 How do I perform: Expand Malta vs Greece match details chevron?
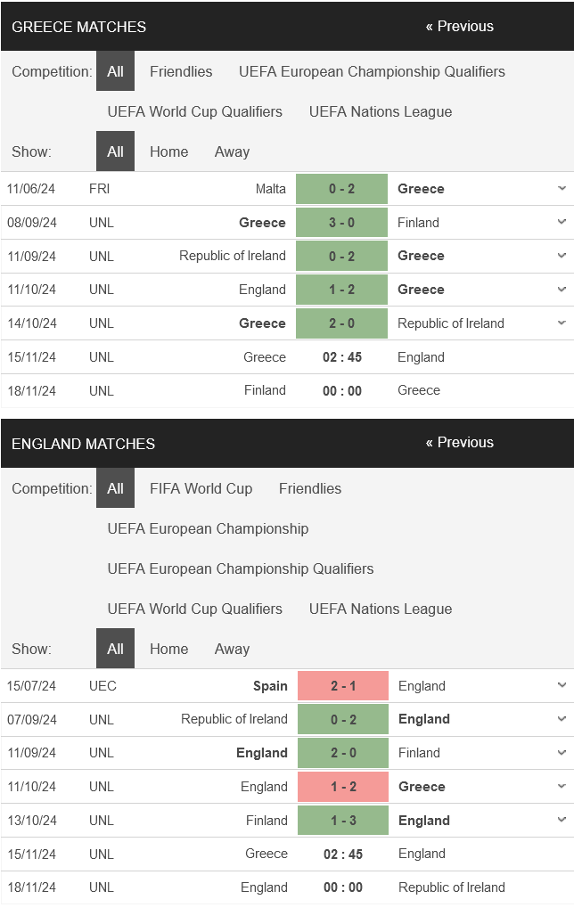pyautogui.click(x=561, y=189)
